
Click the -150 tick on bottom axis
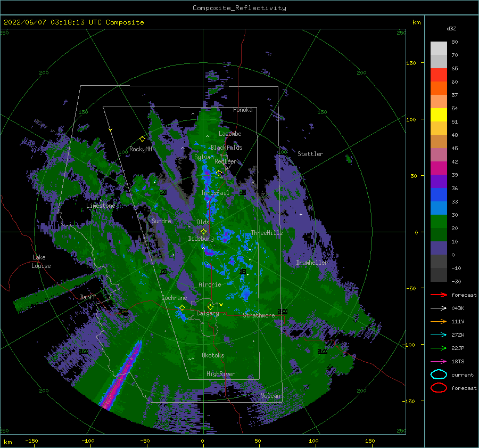coord(31,441)
